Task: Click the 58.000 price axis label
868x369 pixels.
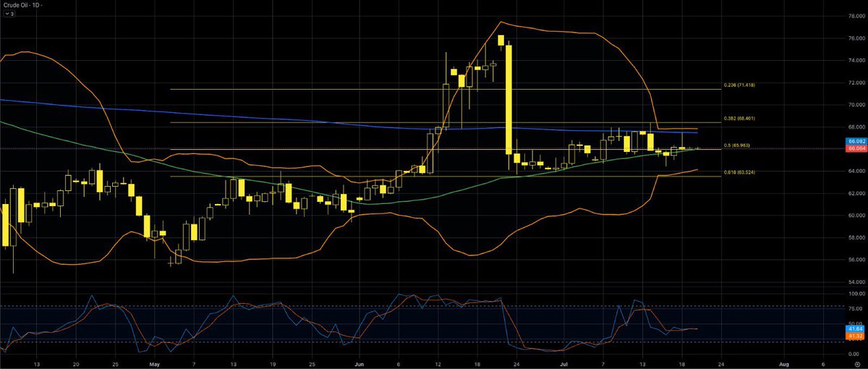Action: coord(856,237)
